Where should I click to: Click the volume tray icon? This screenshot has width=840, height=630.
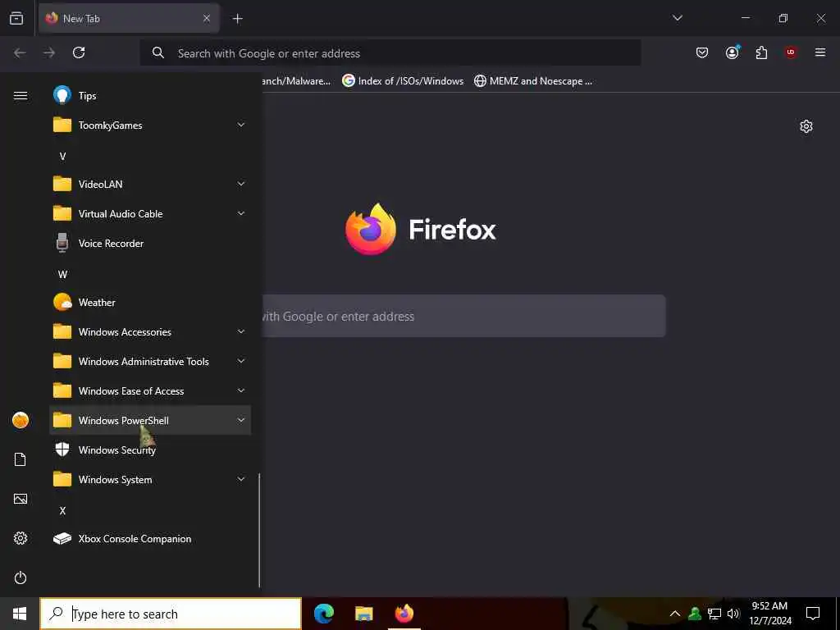pyautogui.click(x=733, y=614)
